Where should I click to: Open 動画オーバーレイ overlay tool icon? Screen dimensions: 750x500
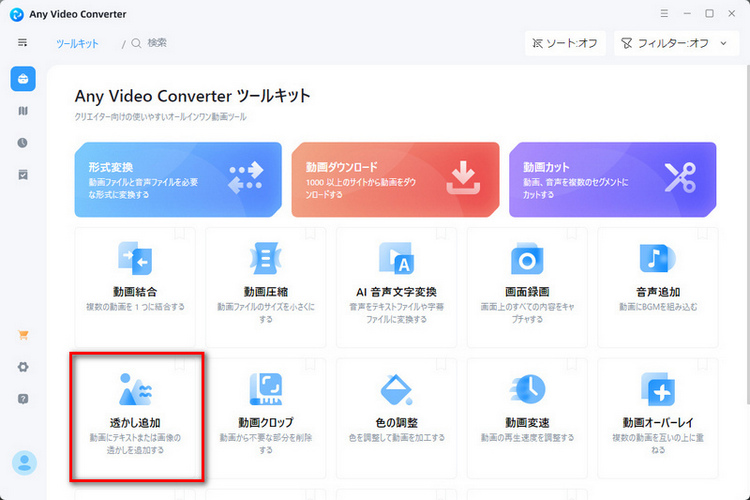658,389
